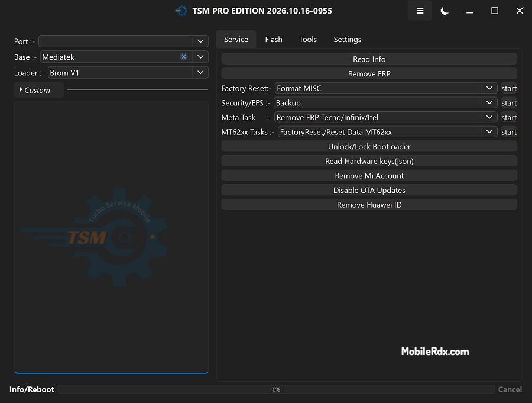Click Remove Huawei ID
This screenshot has height=403, width=532.
coord(369,205)
